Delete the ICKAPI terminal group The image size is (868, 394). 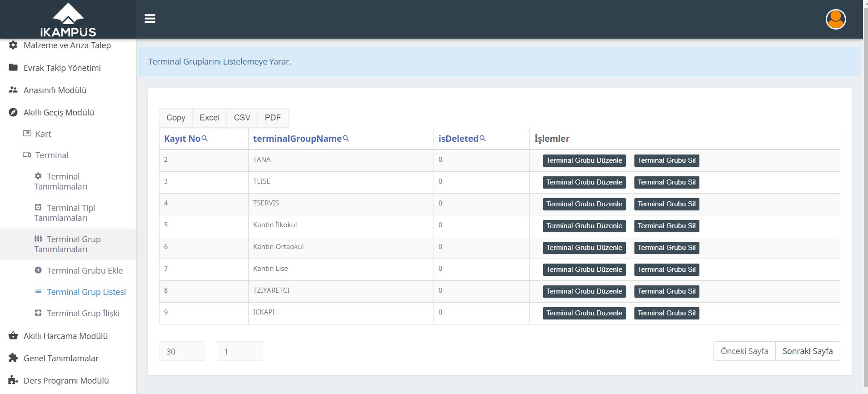click(667, 313)
